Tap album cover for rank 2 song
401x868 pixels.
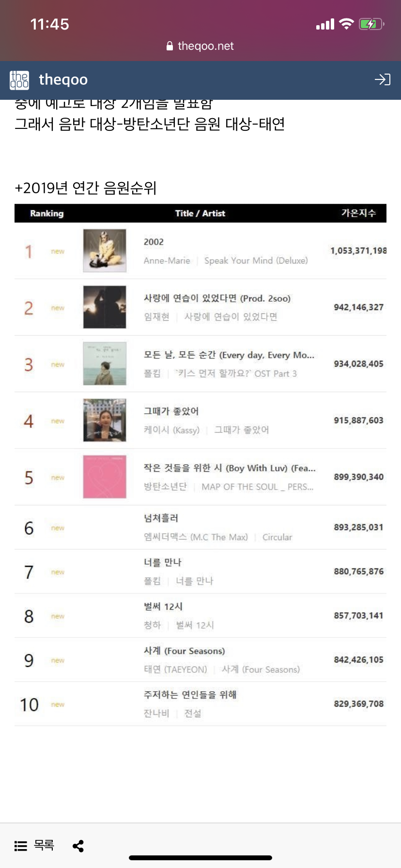105,307
